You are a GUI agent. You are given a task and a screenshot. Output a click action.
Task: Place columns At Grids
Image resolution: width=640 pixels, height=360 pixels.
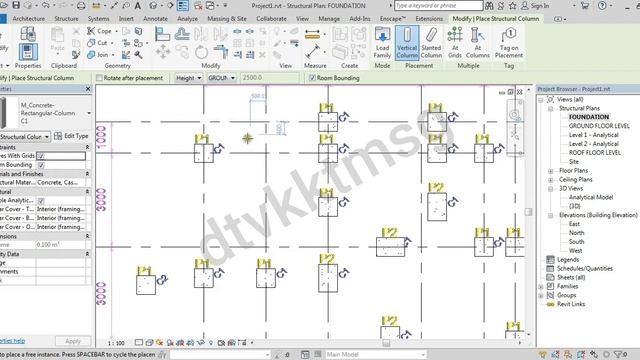(455, 42)
